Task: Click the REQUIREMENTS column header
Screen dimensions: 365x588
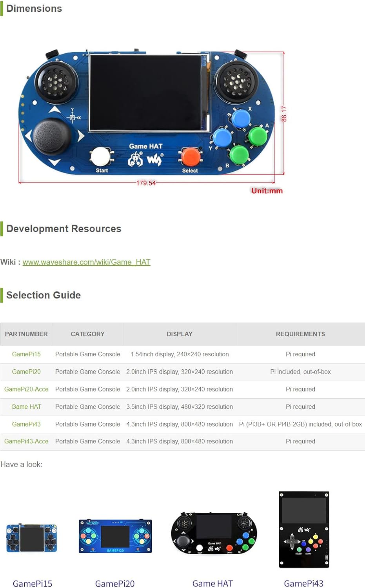Action: [300, 334]
